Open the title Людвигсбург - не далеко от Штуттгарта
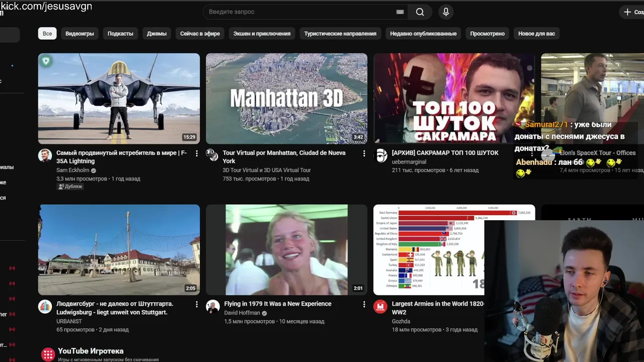 (x=115, y=308)
